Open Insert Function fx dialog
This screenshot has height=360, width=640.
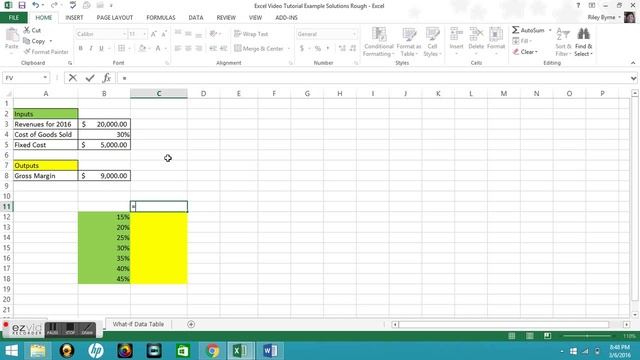(107, 78)
